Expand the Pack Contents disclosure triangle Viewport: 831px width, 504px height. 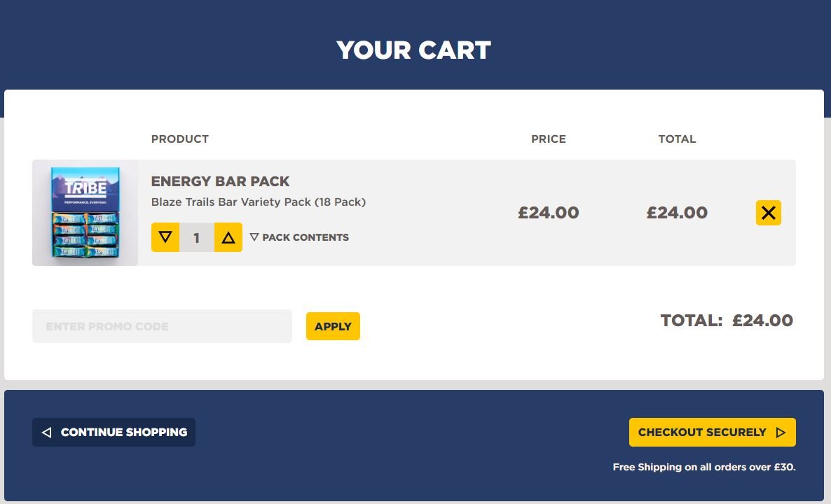(x=254, y=237)
